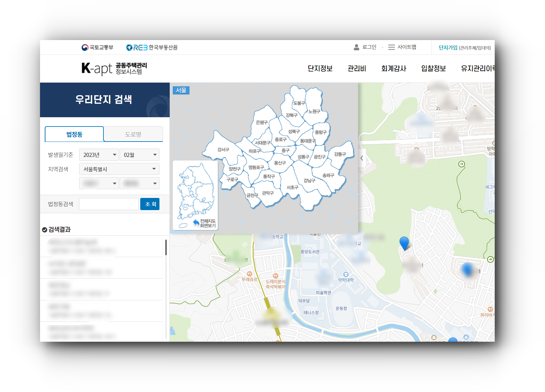The height and width of the screenshot is (392, 545).
Task: Click the 약학대학 map icon
Action: (x=346, y=274)
